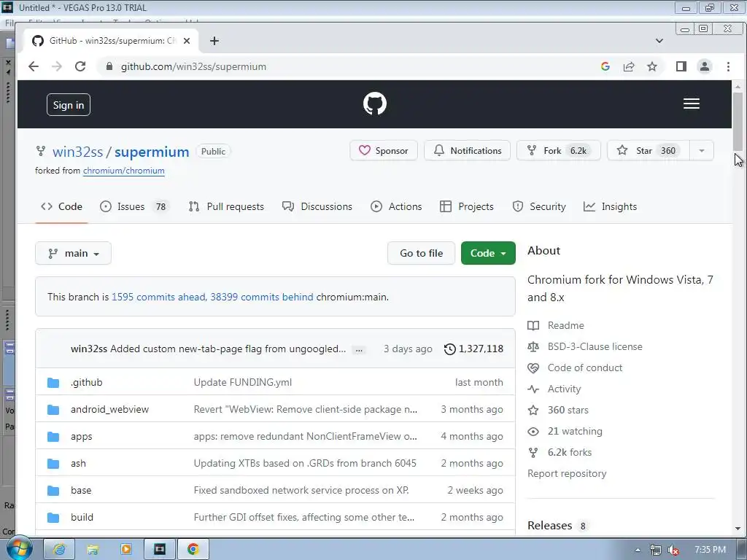747x560 pixels.
Task: Open the browser three-dot menu
Action: tap(728, 66)
